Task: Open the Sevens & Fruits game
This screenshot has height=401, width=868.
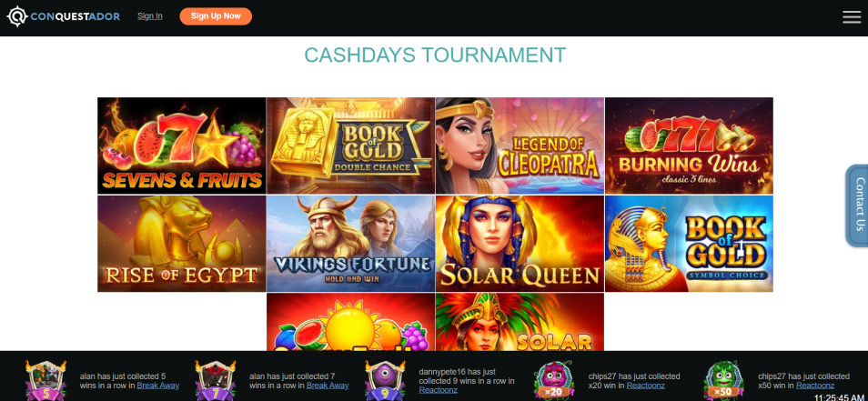Action: click(x=182, y=145)
